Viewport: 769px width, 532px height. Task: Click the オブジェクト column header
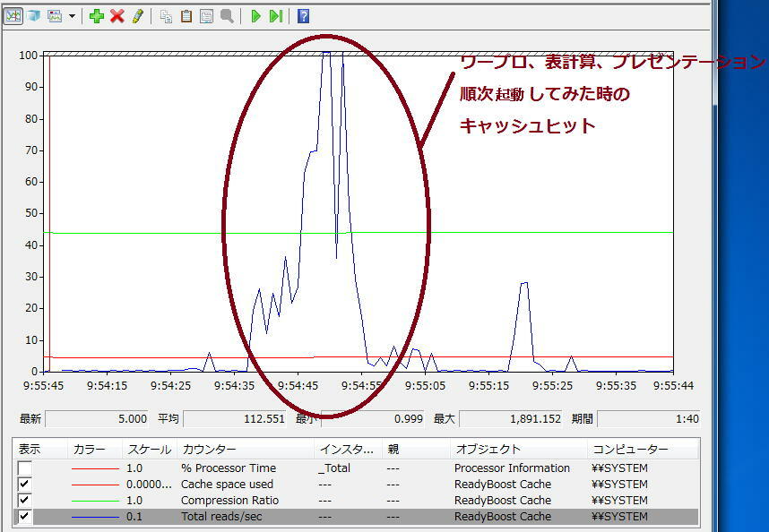(x=488, y=449)
